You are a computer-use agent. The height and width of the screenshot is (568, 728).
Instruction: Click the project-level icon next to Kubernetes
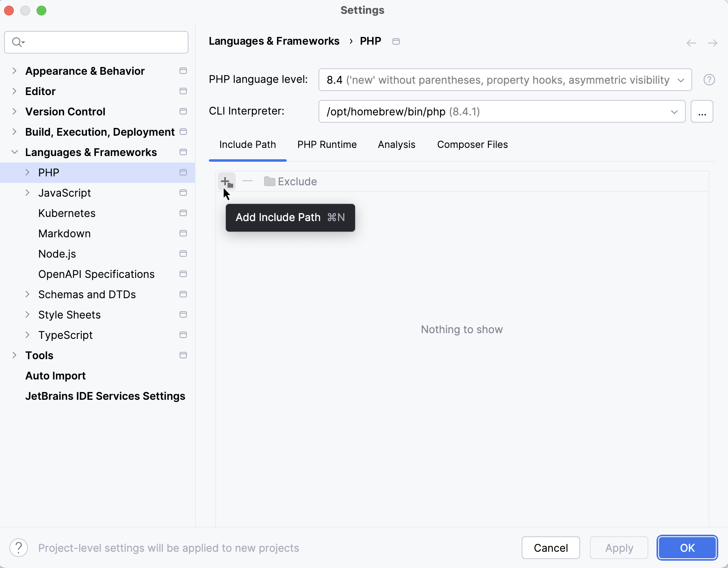coord(183,213)
